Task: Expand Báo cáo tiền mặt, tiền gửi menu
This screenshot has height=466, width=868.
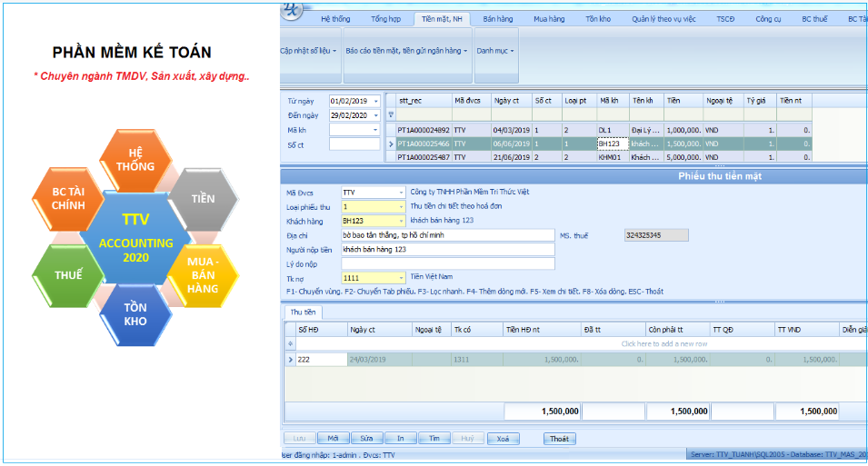Action: pos(407,51)
